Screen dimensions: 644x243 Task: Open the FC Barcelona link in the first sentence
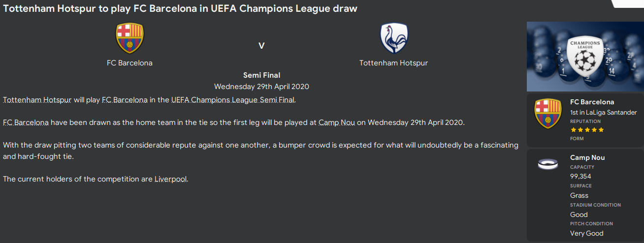125,100
